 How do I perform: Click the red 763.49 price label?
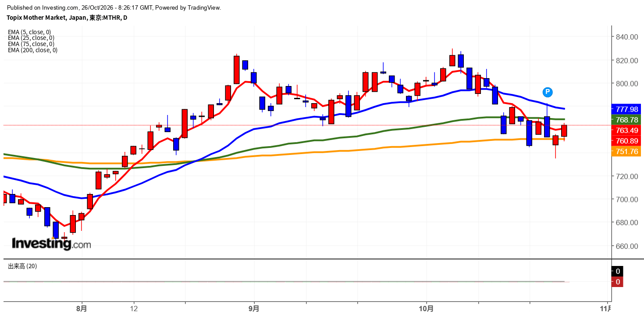point(626,130)
